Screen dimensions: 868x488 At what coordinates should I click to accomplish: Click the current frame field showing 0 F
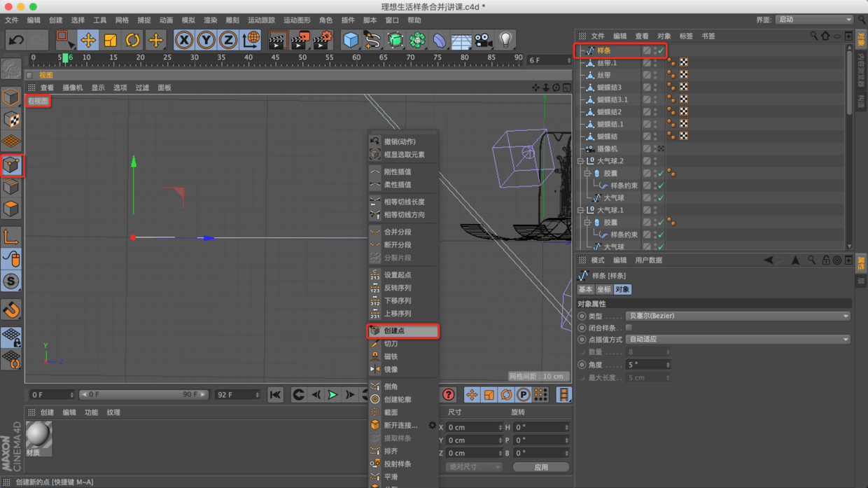[x=52, y=395]
